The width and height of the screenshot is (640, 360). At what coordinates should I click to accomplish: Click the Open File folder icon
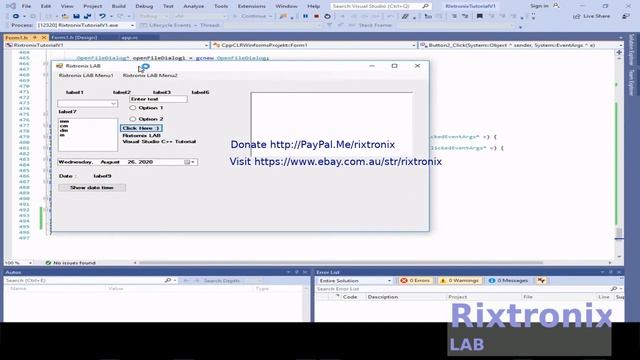(65, 16)
